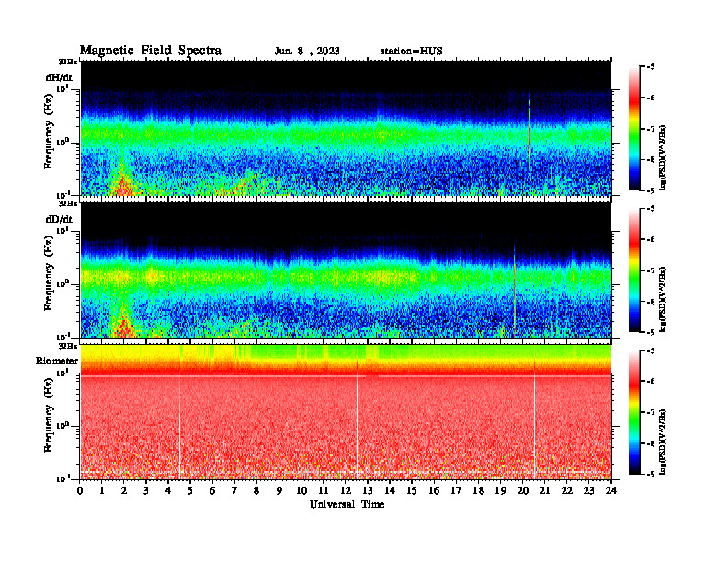Click the '-9' value on bottom color bar
Screen dimensions: 728x563
coord(650,474)
